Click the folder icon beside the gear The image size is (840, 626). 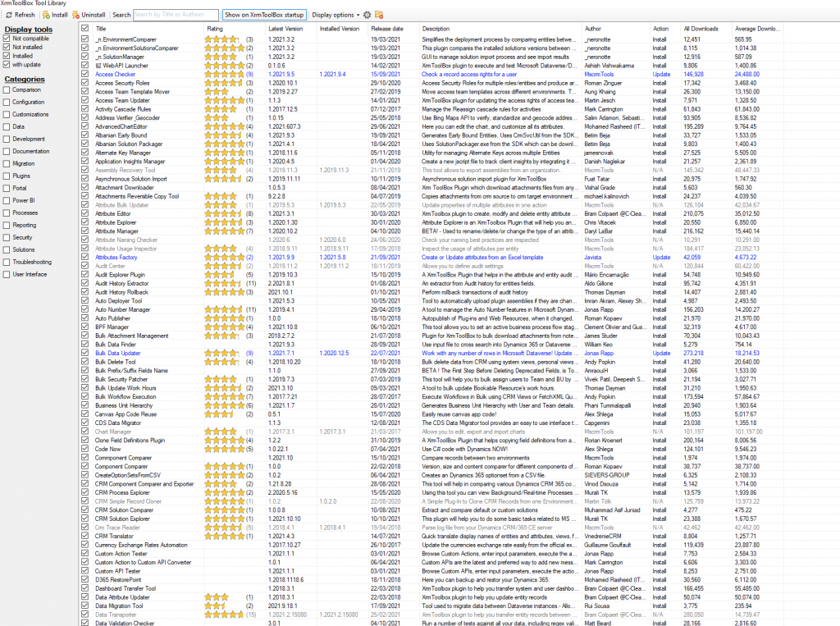pos(379,15)
